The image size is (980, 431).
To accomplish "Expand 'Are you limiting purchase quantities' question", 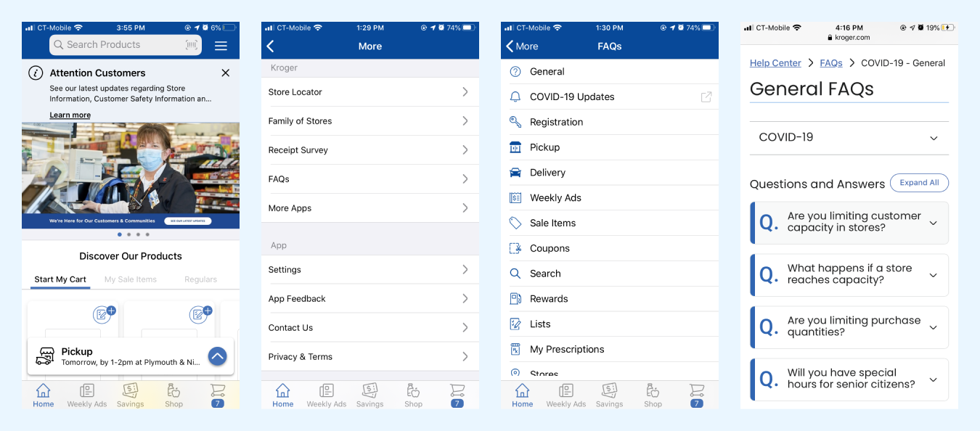I will pos(849,327).
